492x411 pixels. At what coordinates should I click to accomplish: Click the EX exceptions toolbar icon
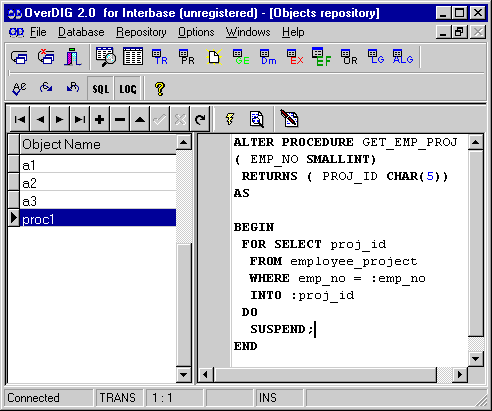(295, 57)
